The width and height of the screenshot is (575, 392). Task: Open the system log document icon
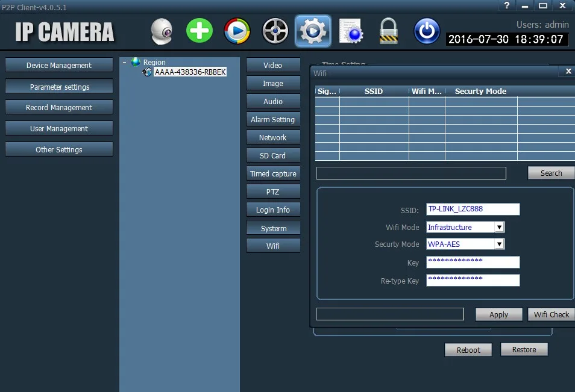(x=351, y=31)
